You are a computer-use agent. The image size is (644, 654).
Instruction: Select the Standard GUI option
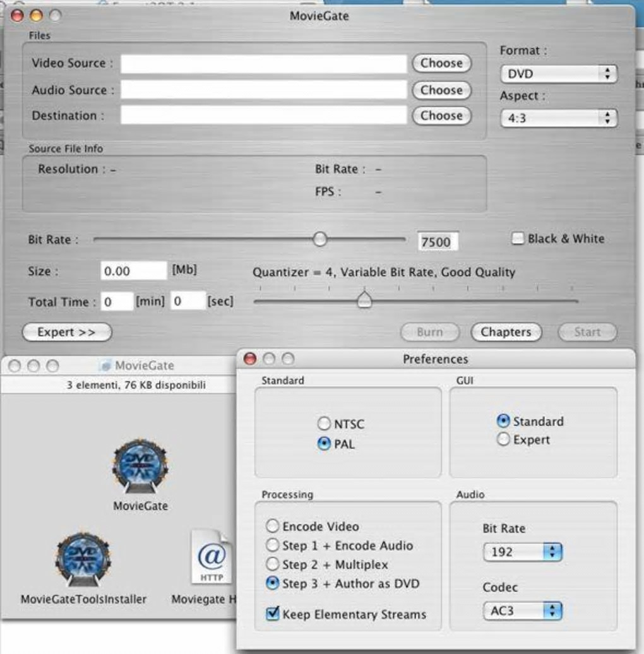[x=503, y=420]
